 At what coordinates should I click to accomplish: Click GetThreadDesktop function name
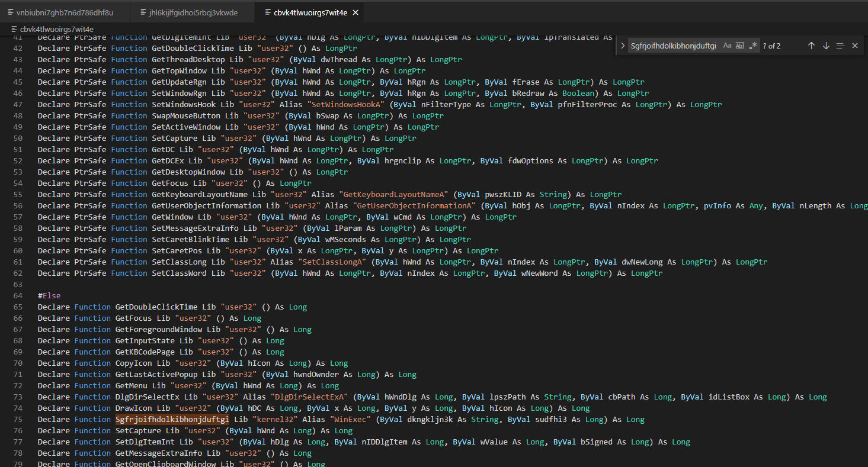[x=188, y=59]
